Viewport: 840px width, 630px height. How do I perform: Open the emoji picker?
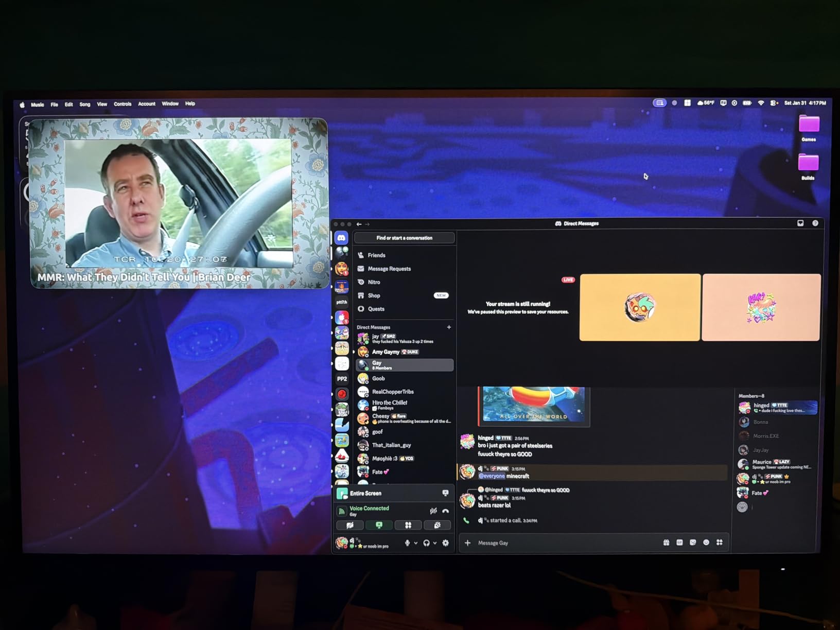coord(706,542)
